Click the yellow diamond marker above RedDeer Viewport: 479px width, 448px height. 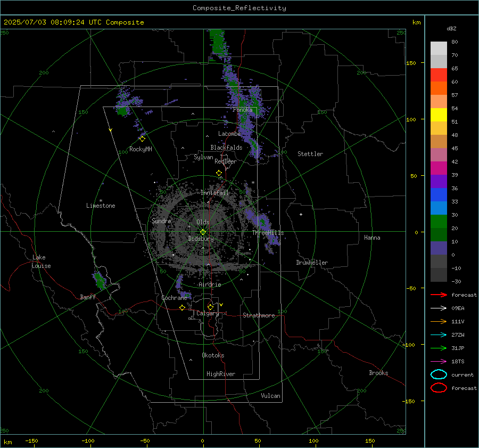pos(219,173)
